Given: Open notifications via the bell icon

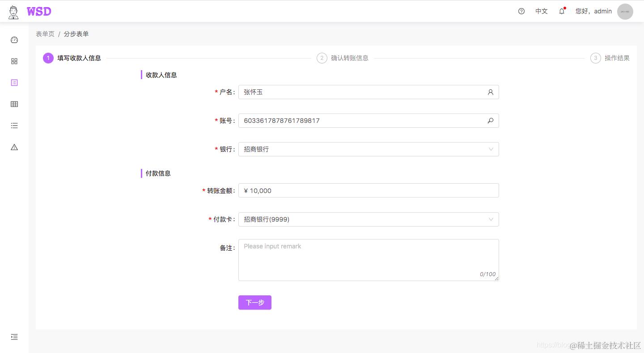Looking at the screenshot, I should tap(562, 11).
